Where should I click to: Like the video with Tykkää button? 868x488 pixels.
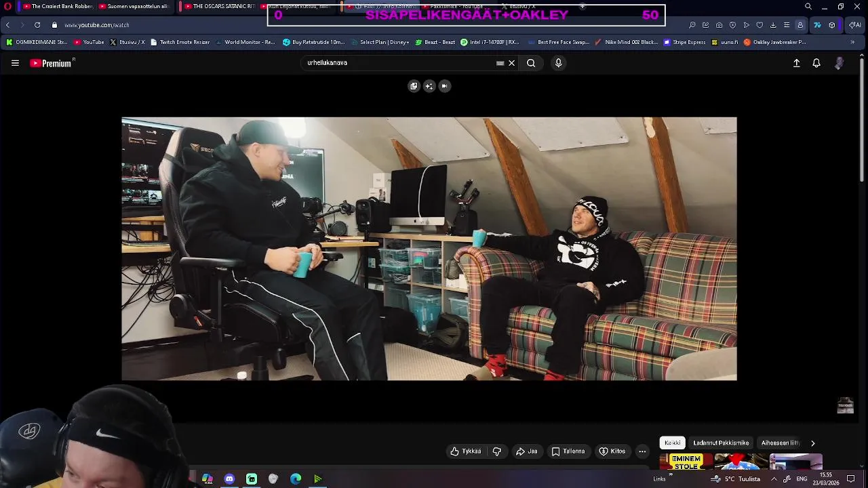coord(466,451)
